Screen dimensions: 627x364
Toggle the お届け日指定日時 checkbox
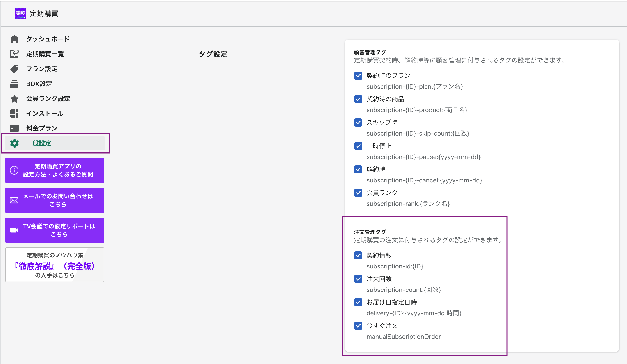[x=358, y=302]
